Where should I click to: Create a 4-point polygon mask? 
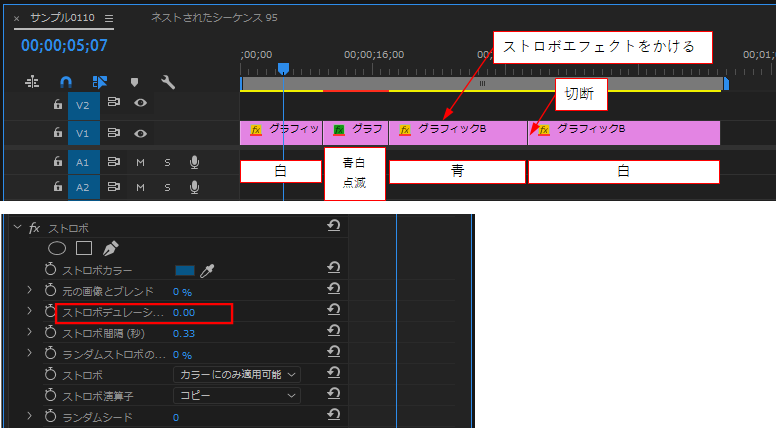point(84,248)
